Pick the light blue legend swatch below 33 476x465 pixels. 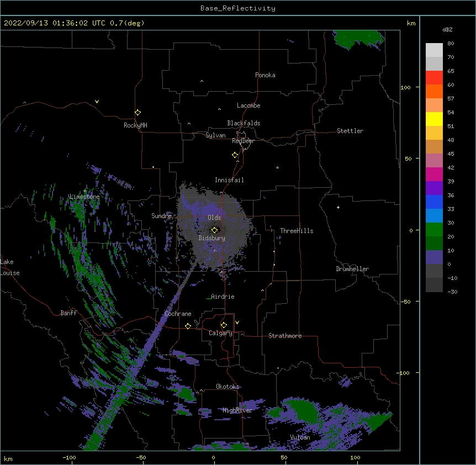point(434,216)
